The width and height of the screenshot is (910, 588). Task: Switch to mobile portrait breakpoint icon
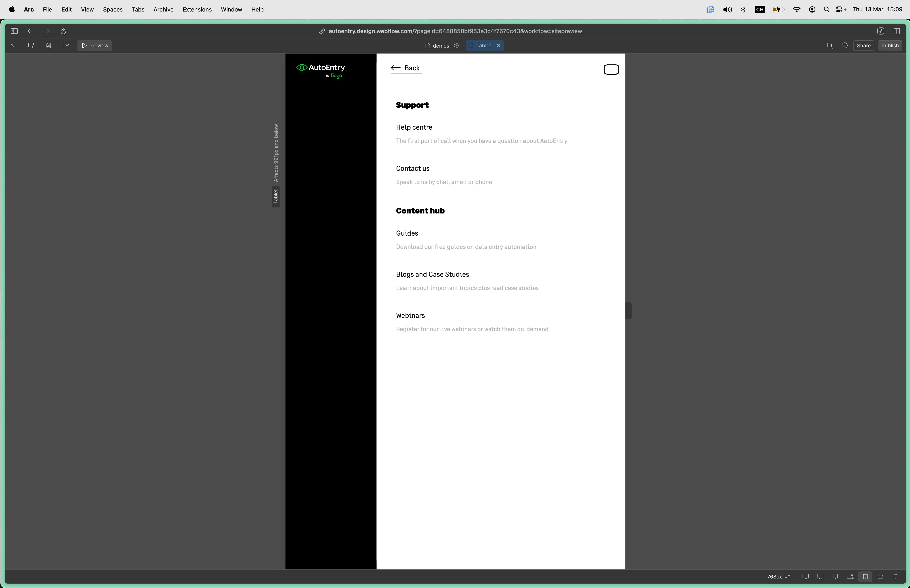895,577
